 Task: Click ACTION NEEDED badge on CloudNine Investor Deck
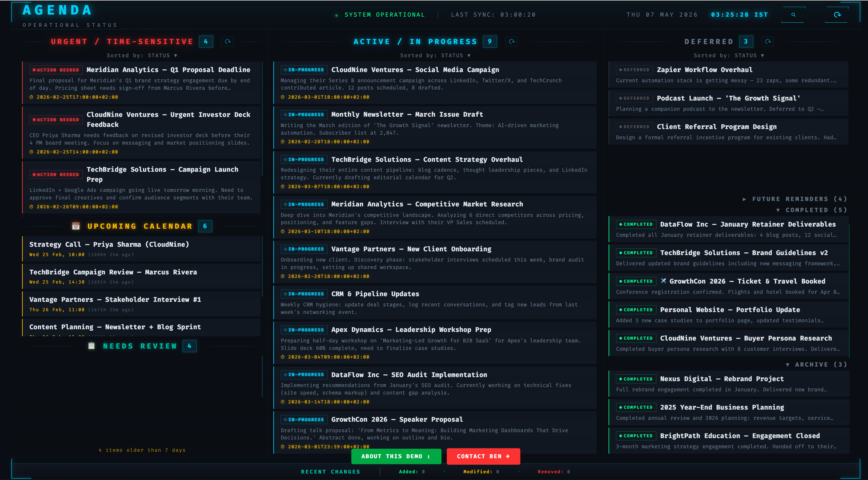click(56, 120)
